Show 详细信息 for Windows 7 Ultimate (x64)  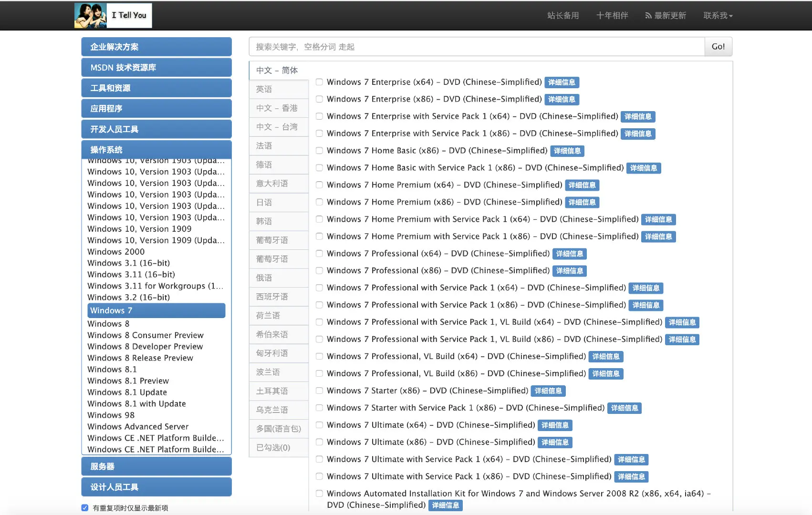(555, 425)
